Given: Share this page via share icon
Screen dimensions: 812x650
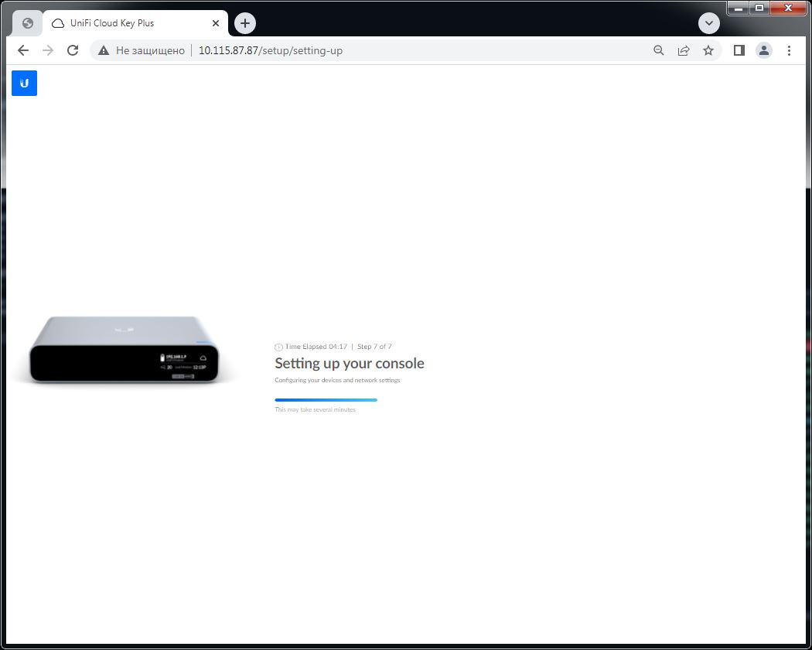Looking at the screenshot, I should click(684, 50).
